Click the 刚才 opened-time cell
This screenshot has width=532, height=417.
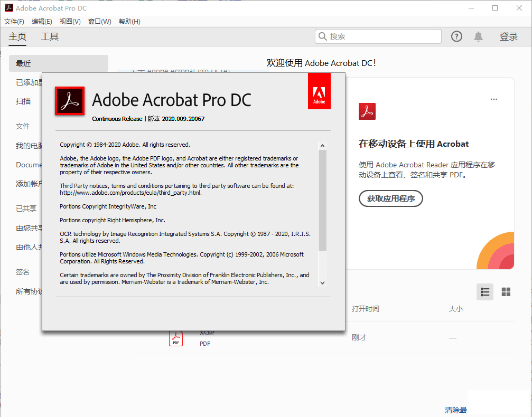tap(359, 337)
